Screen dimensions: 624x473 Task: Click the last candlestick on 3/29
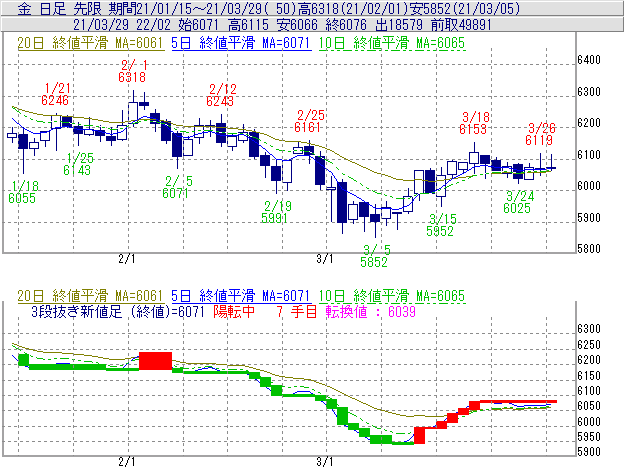(552, 163)
